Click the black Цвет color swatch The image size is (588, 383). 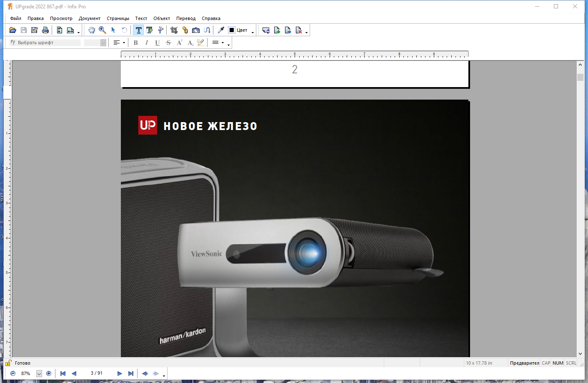tap(232, 30)
